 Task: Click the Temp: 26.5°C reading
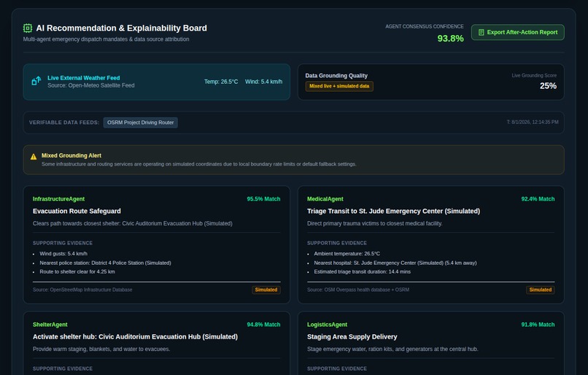[x=221, y=82]
